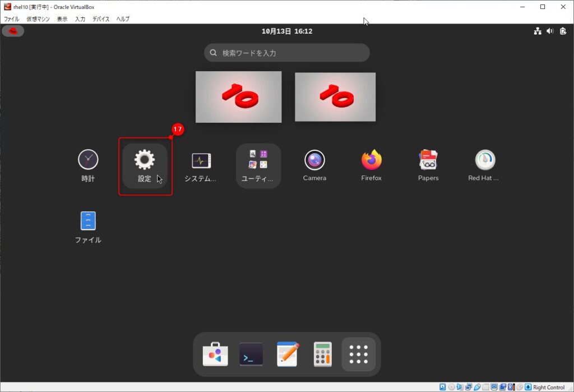574x392 pixels.
Task: Open Software store in the dock
Action: point(215,354)
